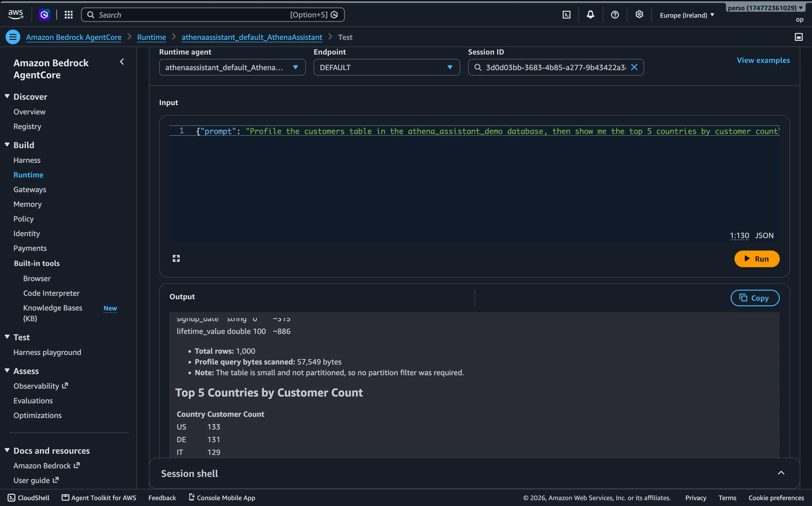
Task: Collapse the Build section
Action: [7, 144]
